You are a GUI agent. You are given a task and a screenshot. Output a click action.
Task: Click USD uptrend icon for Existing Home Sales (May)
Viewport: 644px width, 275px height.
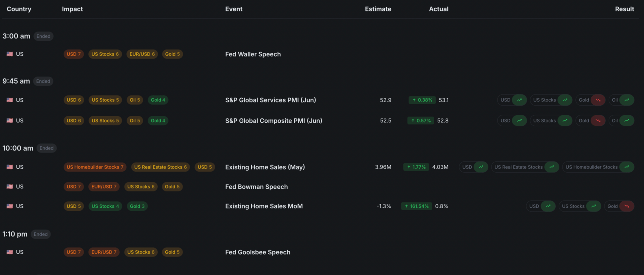click(481, 167)
